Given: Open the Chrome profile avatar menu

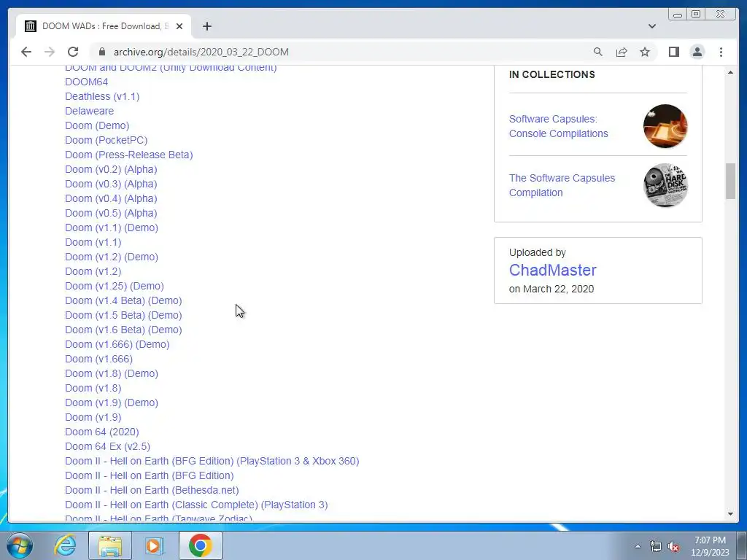Looking at the screenshot, I should [697, 52].
